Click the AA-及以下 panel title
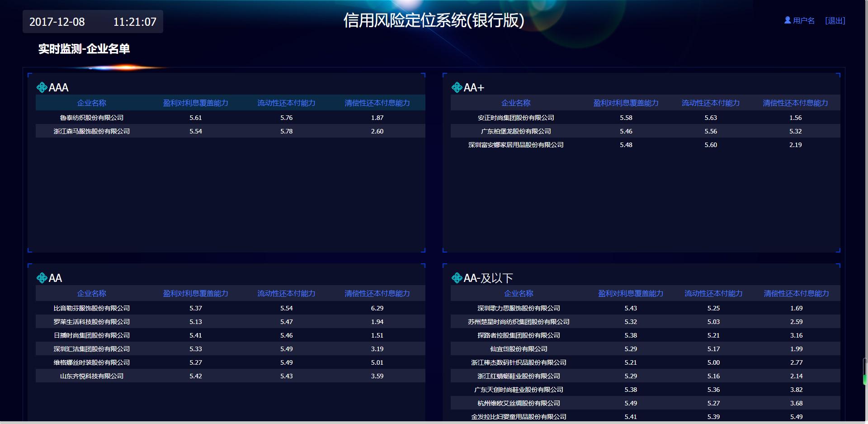Screen dimensions: 868x424 coord(488,278)
